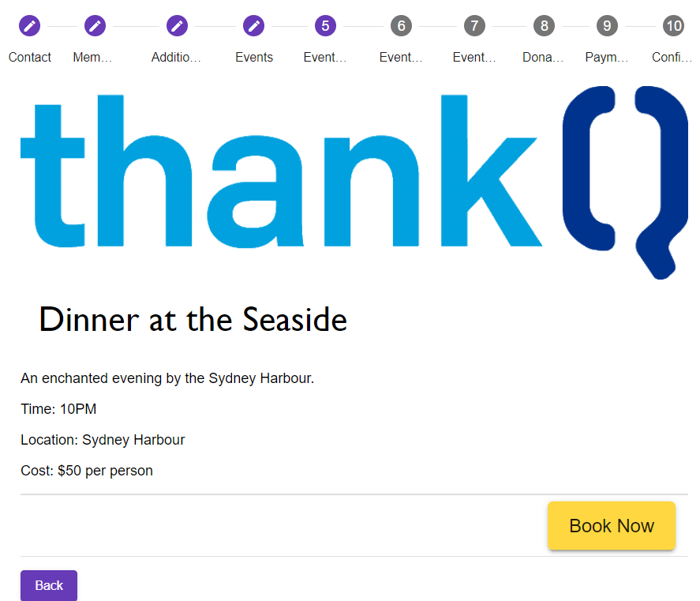Jump to step 6 circle
The width and height of the screenshot is (700, 601).
click(401, 26)
